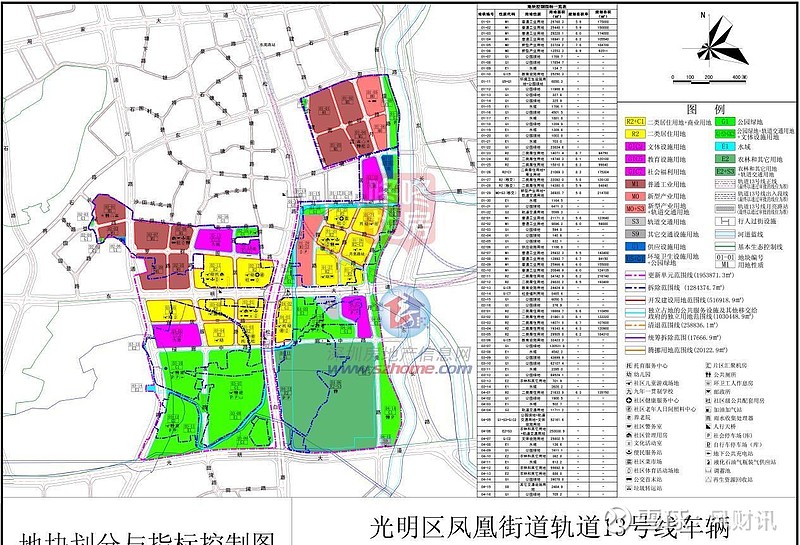Click the 地下公共充电站 legend icon
The width and height of the screenshot is (800, 545).
[708, 453]
